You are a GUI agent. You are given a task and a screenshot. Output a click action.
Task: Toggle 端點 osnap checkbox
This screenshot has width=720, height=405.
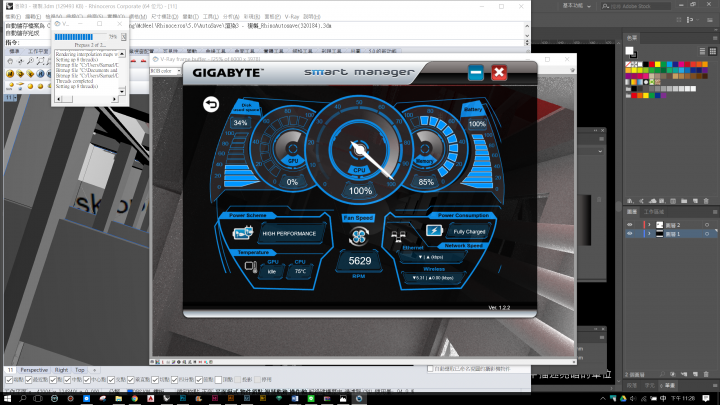tap(9, 380)
